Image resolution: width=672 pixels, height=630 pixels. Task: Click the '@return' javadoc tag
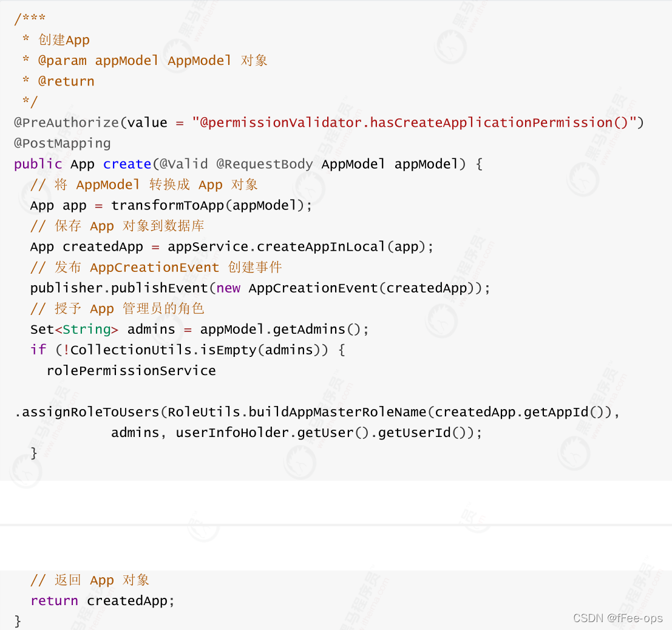[66, 81]
